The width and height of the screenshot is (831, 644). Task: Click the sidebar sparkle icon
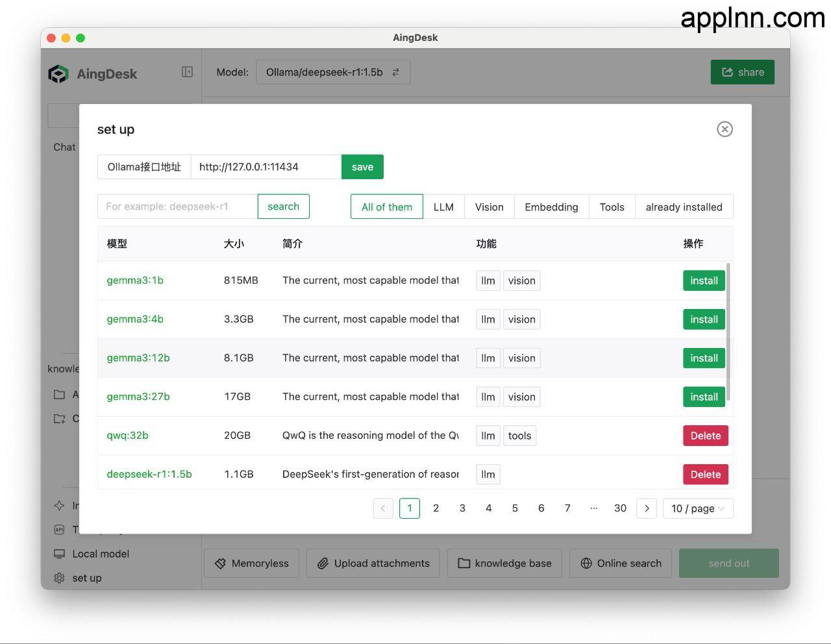click(59, 505)
